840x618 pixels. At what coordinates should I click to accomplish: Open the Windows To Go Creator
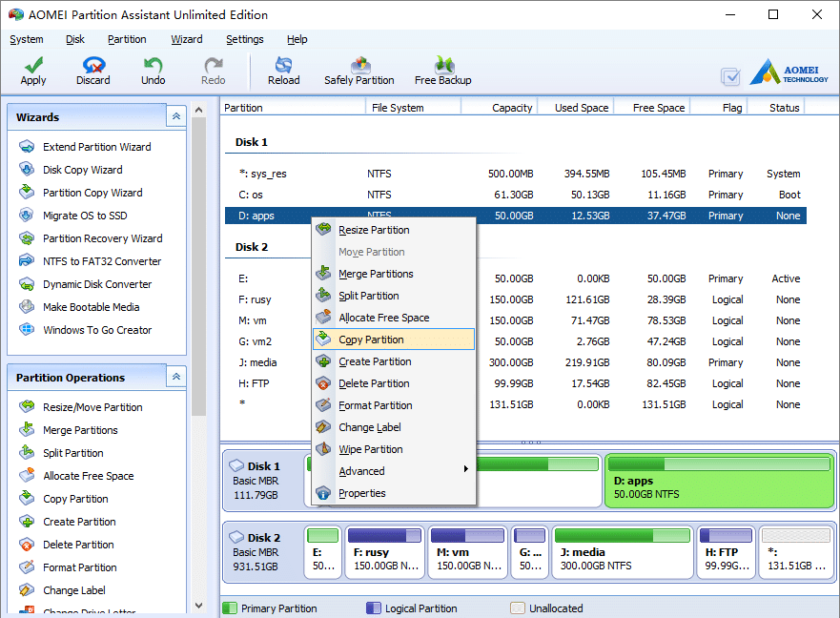[97, 330]
